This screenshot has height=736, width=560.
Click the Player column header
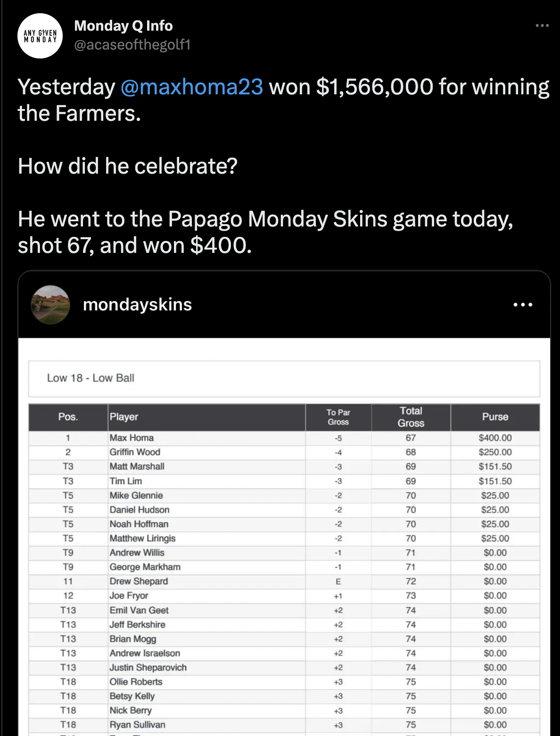point(124,417)
